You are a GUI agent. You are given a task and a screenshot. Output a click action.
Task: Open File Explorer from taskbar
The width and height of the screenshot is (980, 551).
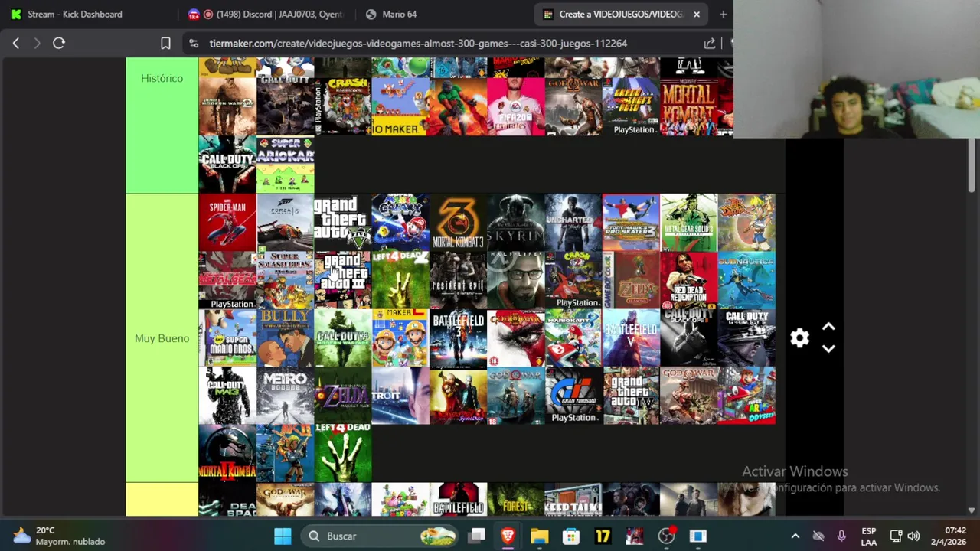point(539,536)
